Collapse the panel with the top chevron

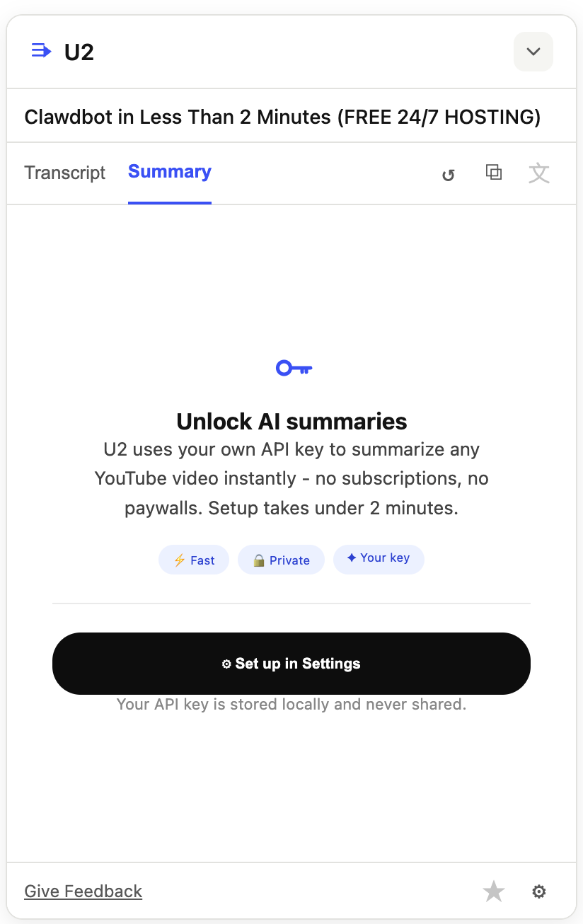pyautogui.click(x=533, y=51)
